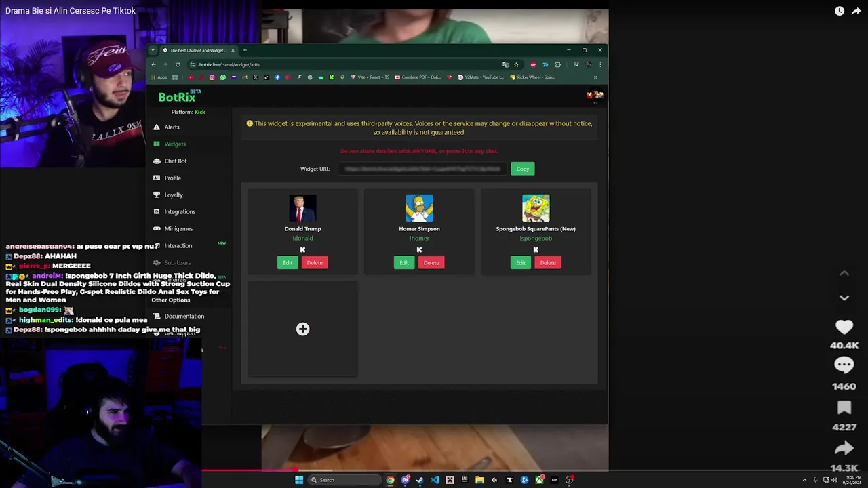Open Discord from the Windows taskbar
Viewport: 868px width, 488px height.
(x=406, y=480)
